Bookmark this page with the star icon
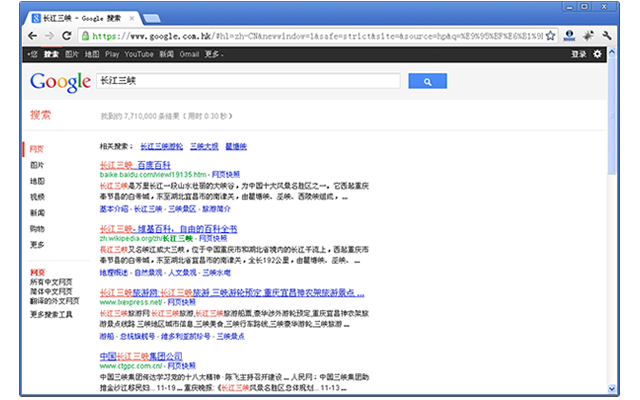This screenshot has height=400, width=640. [550, 36]
